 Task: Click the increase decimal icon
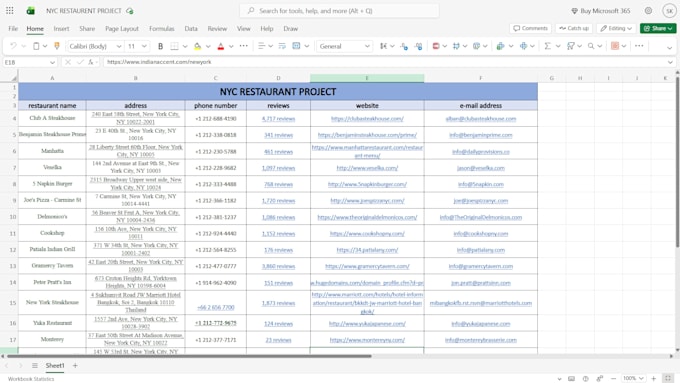click(418, 46)
